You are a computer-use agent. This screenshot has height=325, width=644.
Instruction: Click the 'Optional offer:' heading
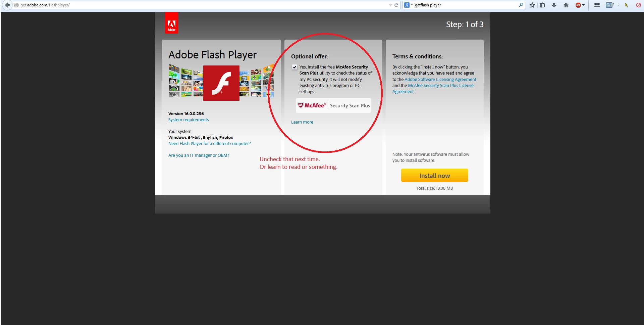310,56
